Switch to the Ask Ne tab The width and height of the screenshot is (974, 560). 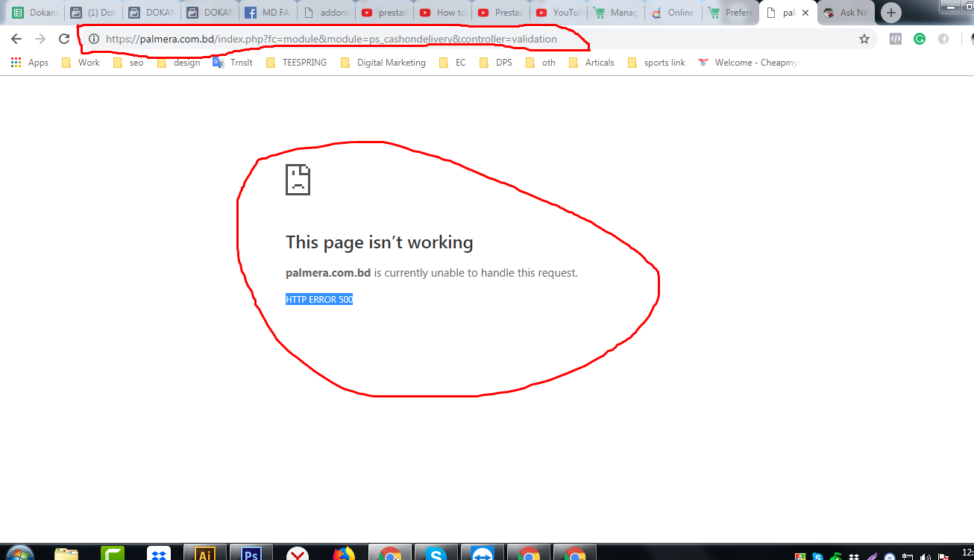tap(846, 13)
